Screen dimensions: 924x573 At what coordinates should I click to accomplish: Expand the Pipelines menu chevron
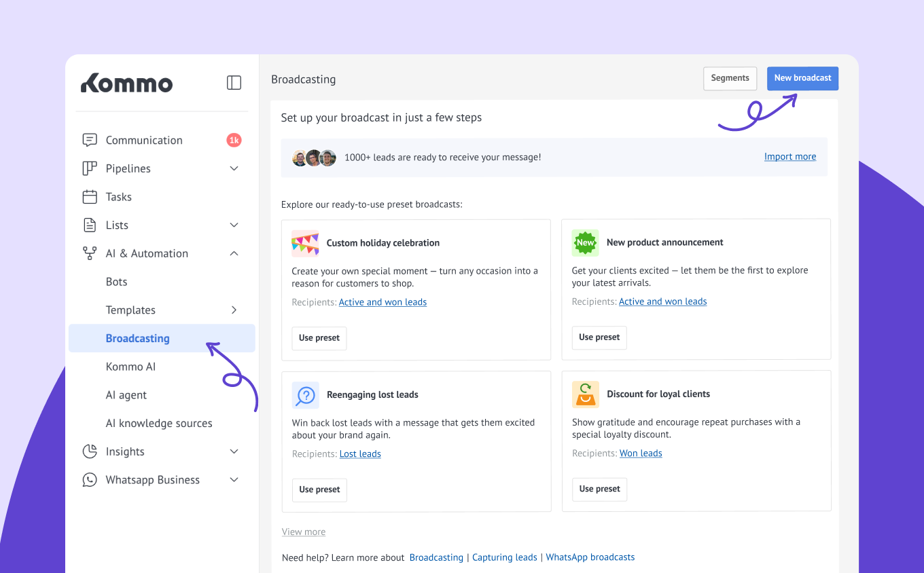click(x=234, y=168)
